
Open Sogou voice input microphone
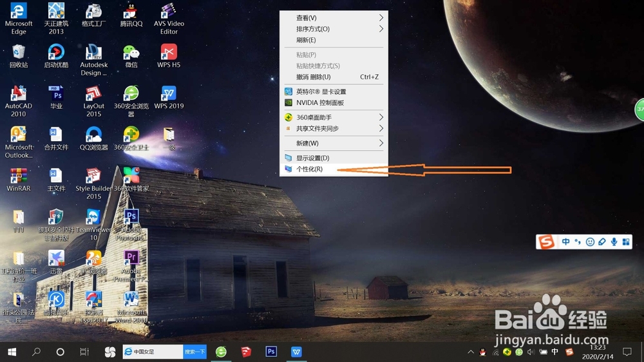pyautogui.click(x=614, y=242)
